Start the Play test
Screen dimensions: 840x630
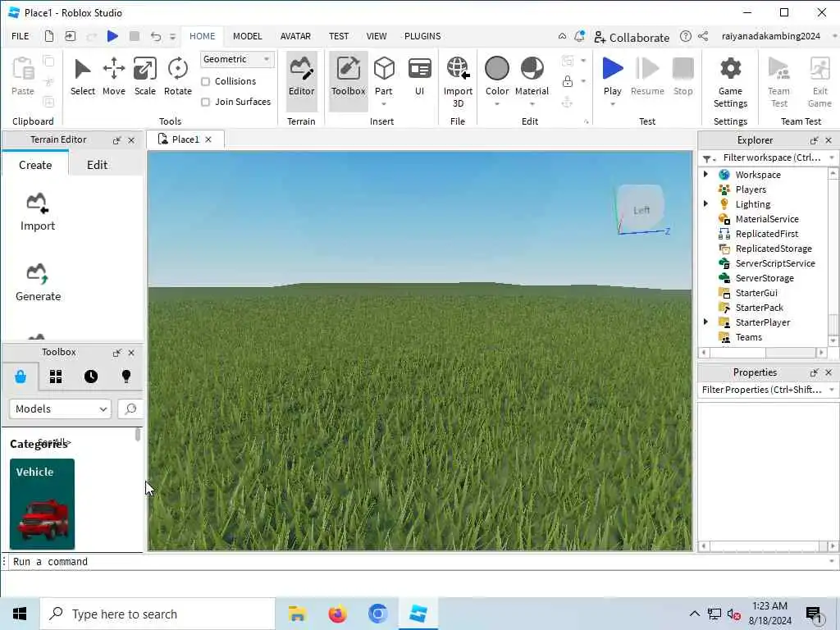click(x=612, y=76)
